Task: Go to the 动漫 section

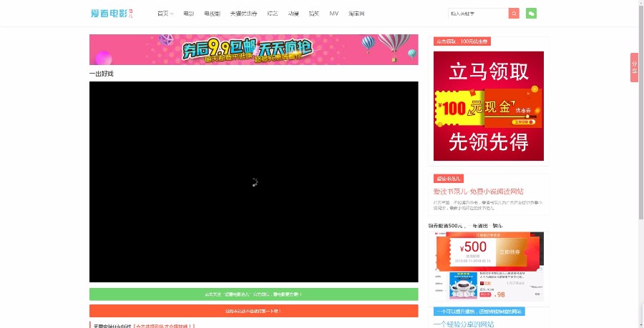Action: (x=293, y=14)
